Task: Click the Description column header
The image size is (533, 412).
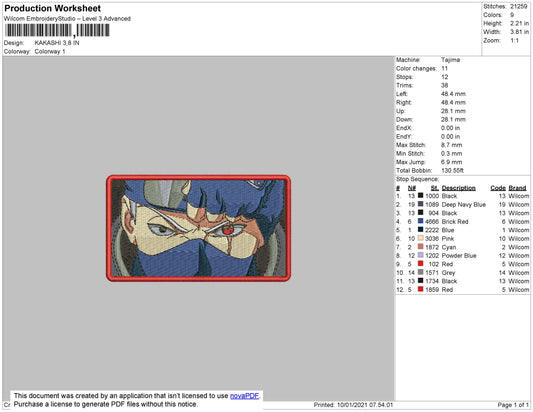Action: pyautogui.click(x=458, y=188)
